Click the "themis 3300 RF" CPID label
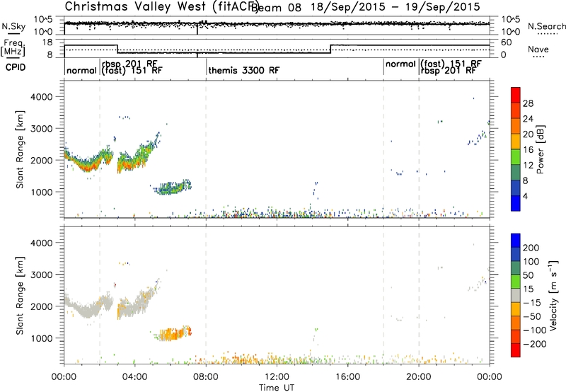The height and width of the screenshot is (392, 566). click(x=243, y=70)
